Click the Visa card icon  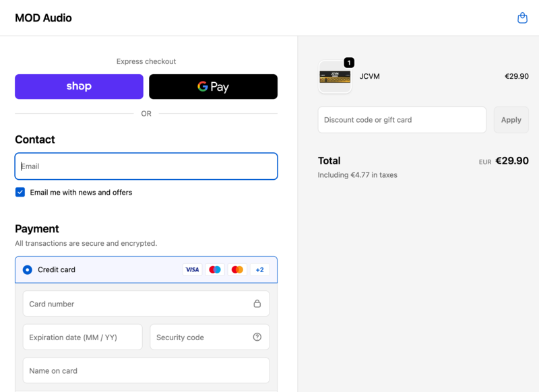pos(192,269)
